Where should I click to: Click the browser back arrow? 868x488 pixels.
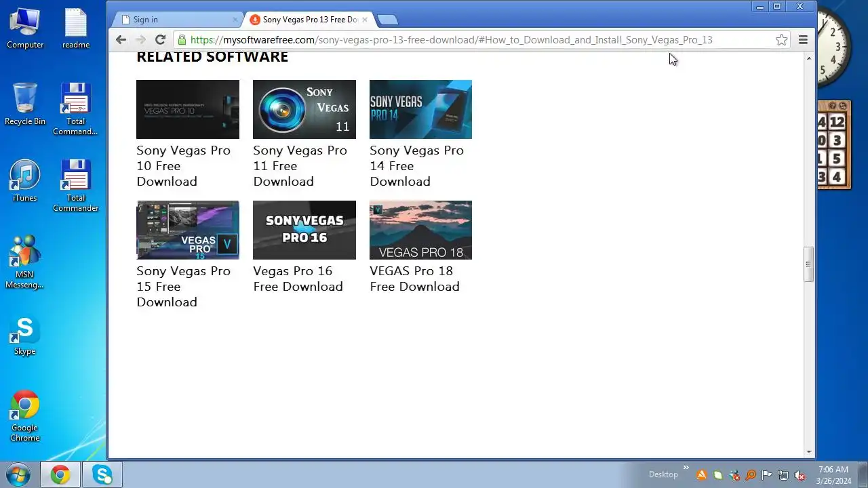tap(121, 40)
